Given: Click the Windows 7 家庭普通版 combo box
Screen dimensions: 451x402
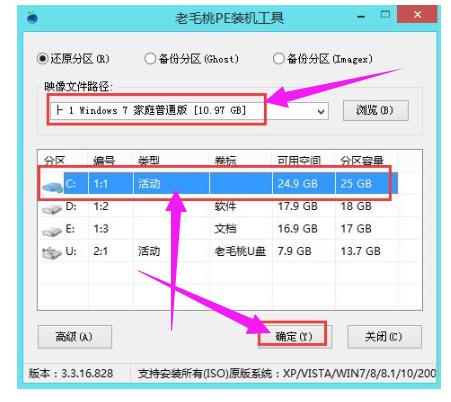Looking at the screenshot, I should pyautogui.click(x=189, y=111).
